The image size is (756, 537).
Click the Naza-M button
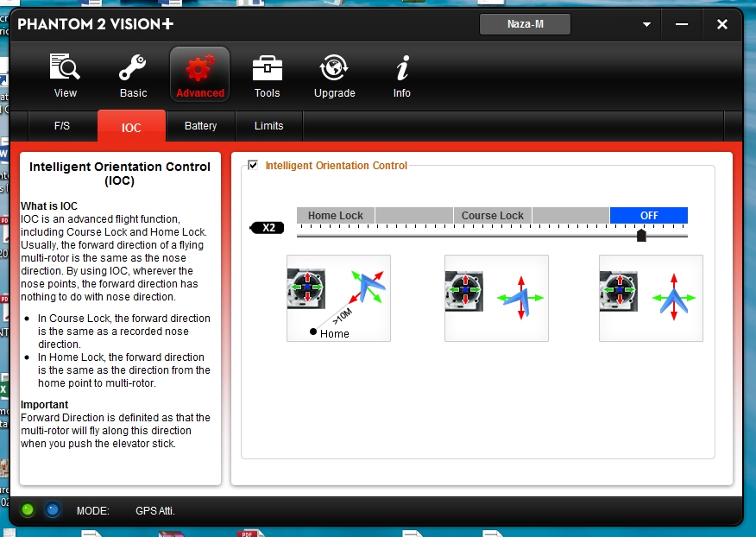pyautogui.click(x=525, y=24)
